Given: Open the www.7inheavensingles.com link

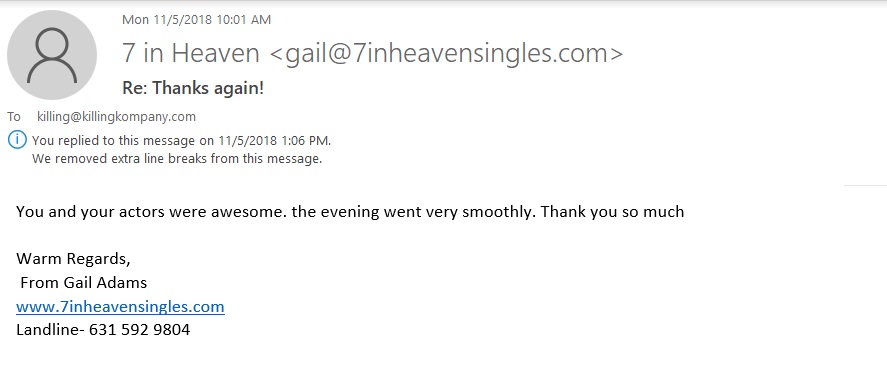Looking at the screenshot, I should pyautogui.click(x=120, y=307).
